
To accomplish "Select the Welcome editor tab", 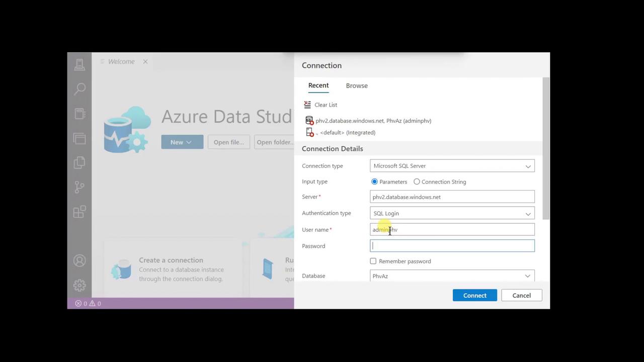I will pos(121,61).
